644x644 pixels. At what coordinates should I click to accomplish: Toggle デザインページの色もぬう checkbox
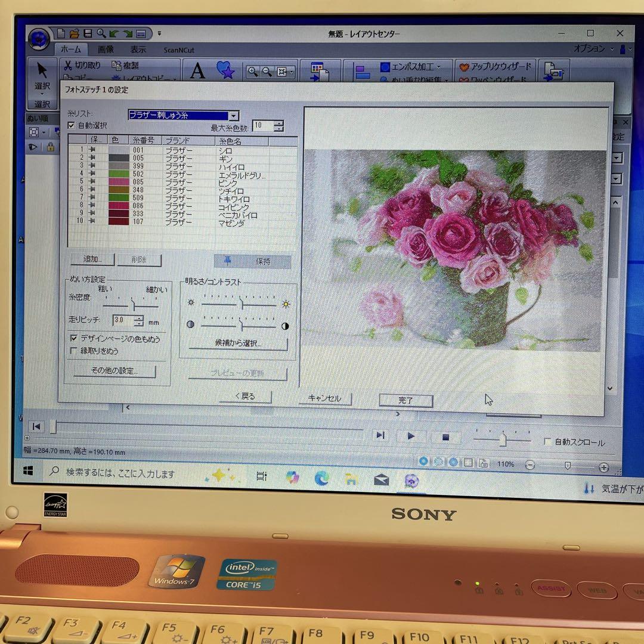click(x=73, y=338)
